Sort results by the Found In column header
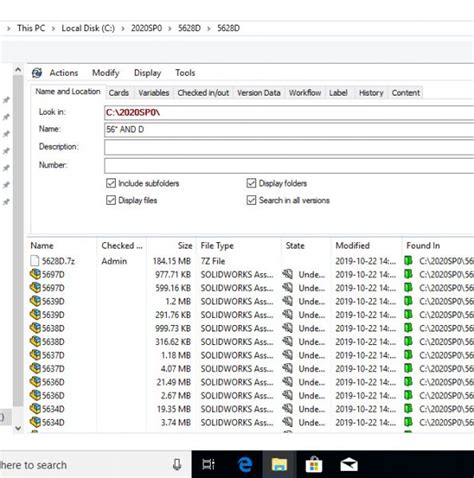Screen dimensions: 474x478 coord(438,246)
